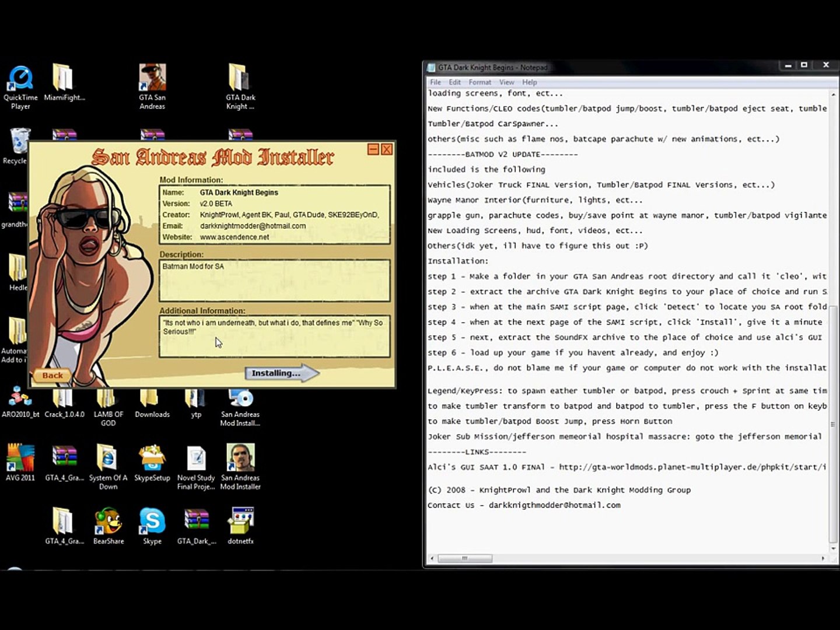Click Notepad's vertical scrollbar thumb
The width and height of the screenshot is (840, 630).
pyautogui.click(x=833, y=424)
